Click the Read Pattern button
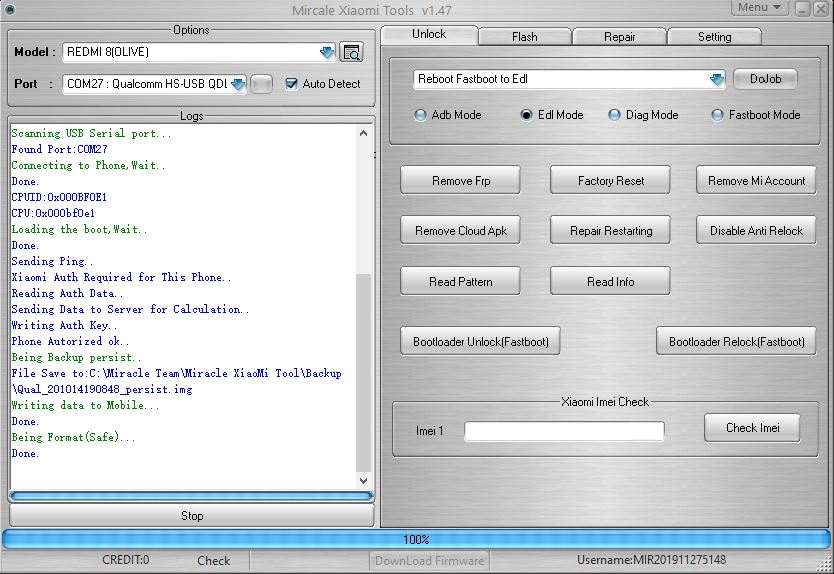The image size is (834, 574). [461, 281]
